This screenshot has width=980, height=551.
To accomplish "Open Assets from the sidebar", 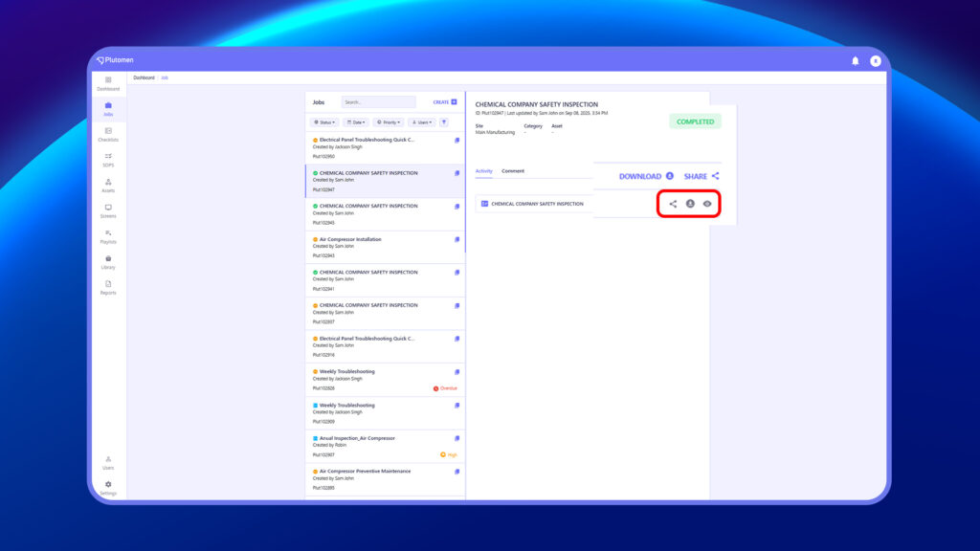I will [x=108, y=186].
